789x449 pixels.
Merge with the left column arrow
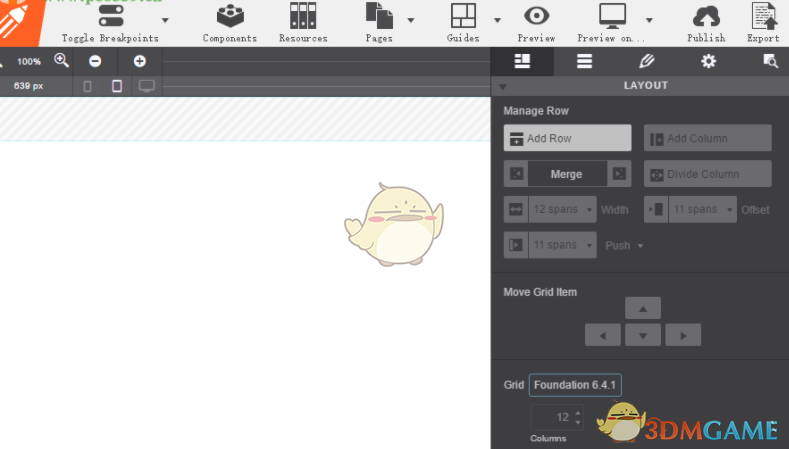click(x=516, y=174)
